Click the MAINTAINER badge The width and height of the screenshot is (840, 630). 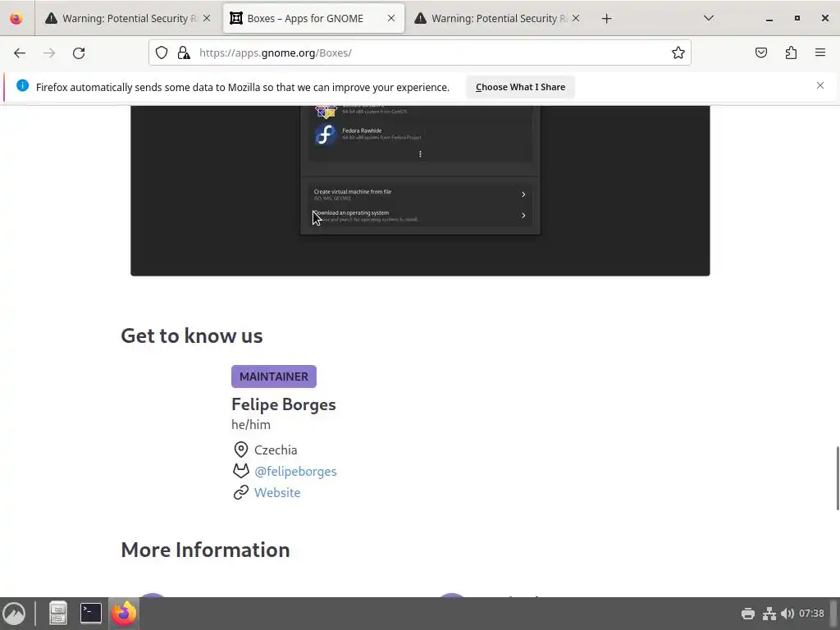click(274, 377)
